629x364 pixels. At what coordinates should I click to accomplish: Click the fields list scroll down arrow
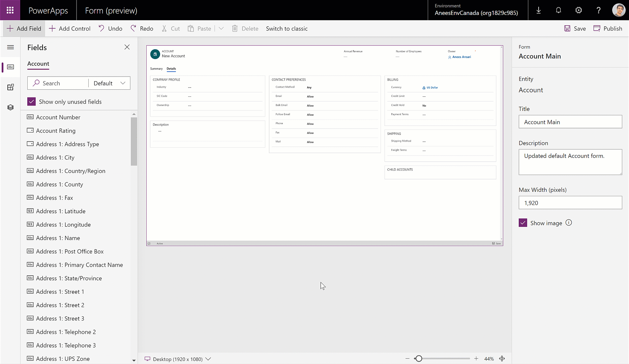click(134, 360)
